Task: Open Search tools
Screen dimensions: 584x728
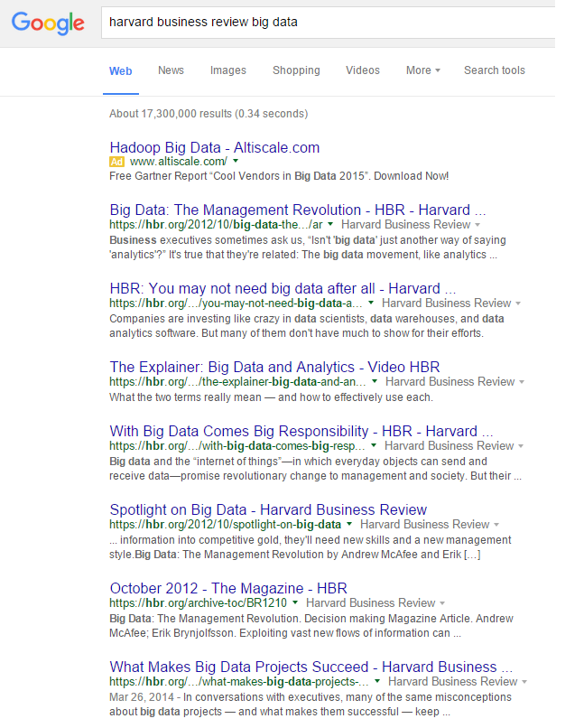Action: tap(495, 70)
